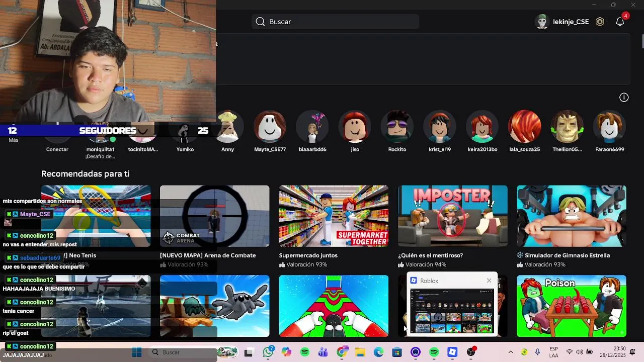Click the lekinje_CSE username
This screenshot has height=362, width=644.
(571, 22)
